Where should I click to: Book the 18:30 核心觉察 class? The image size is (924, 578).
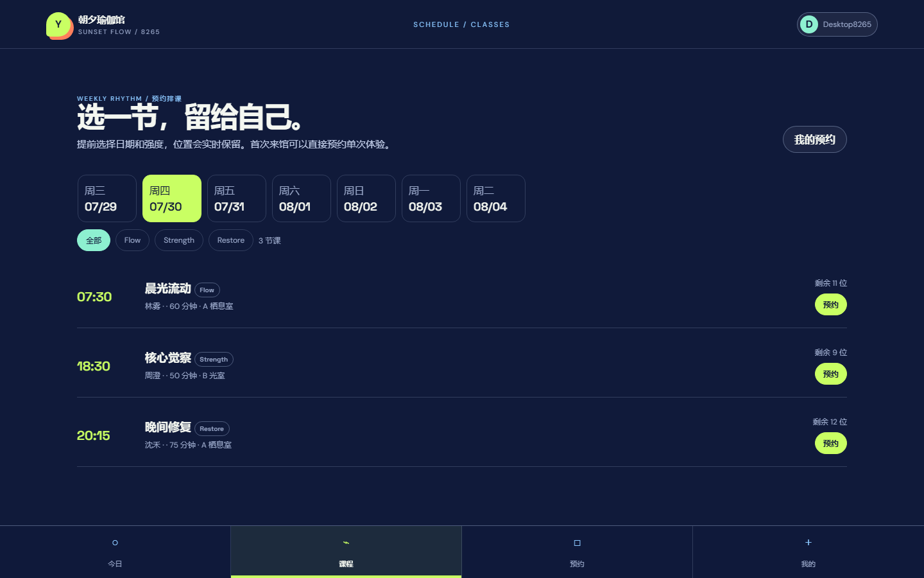tap(831, 374)
